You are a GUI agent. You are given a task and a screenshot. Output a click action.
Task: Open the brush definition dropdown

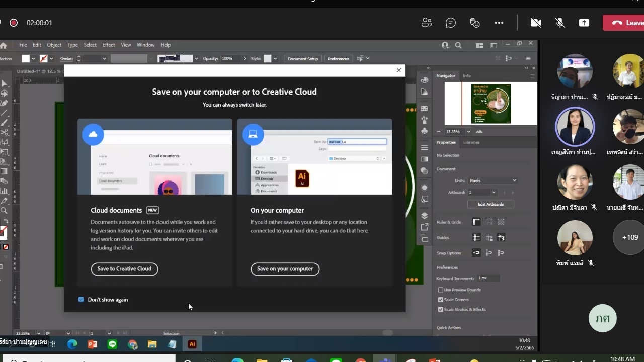pos(197,59)
